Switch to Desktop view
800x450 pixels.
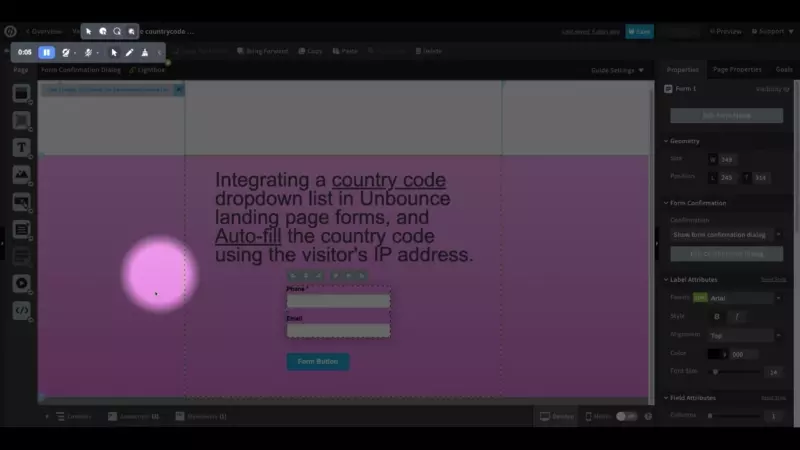[557, 417]
